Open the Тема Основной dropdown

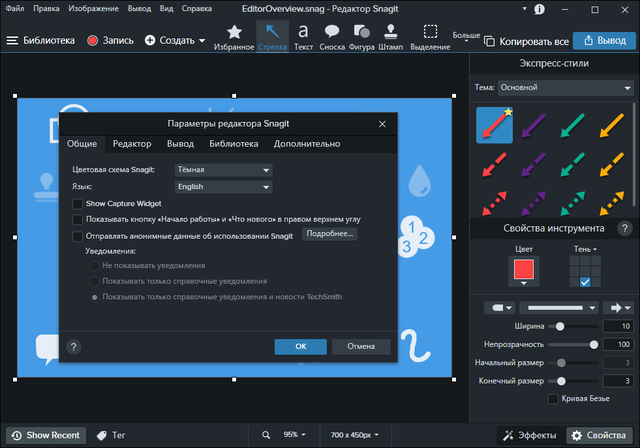pyautogui.click(x=565, y=88)
